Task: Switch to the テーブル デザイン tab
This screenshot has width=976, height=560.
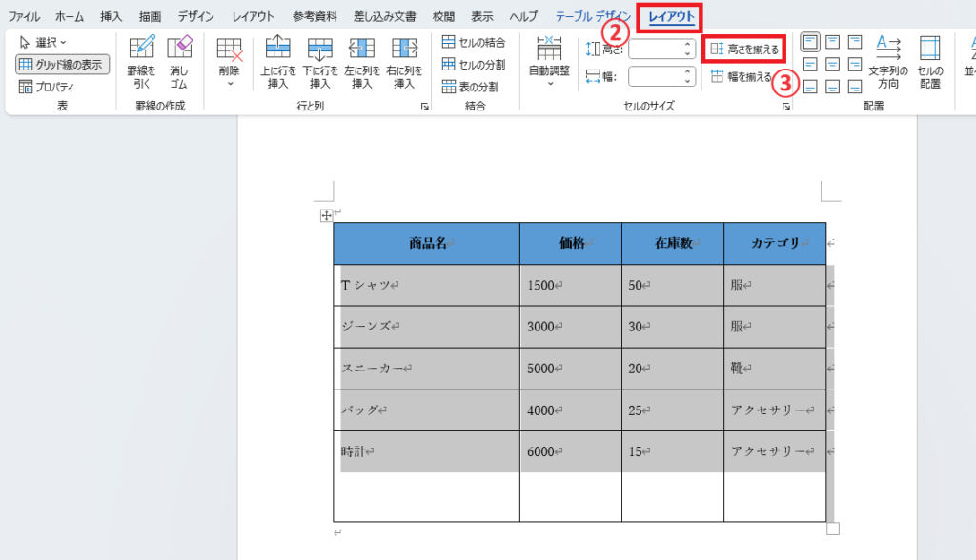Action: click(x=593, y=17)
